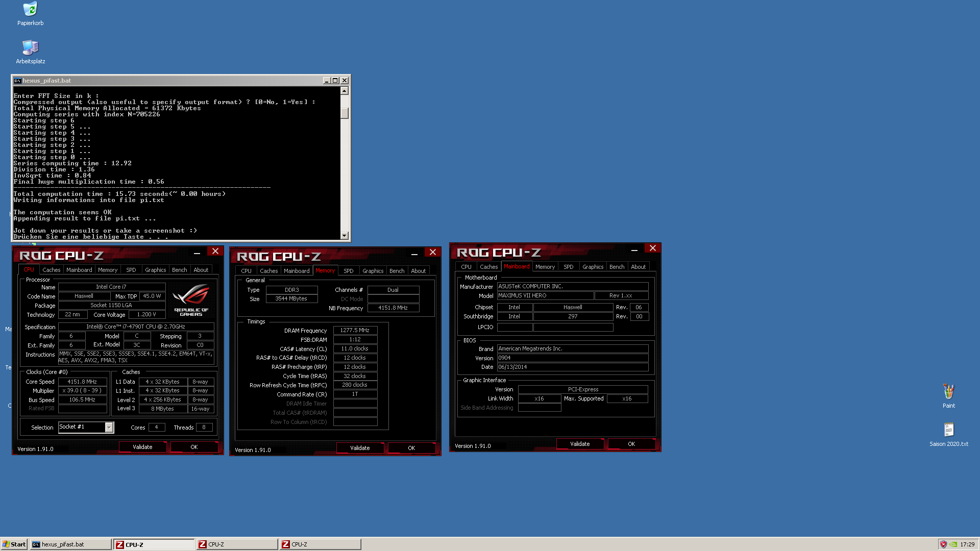
Task: Open Caches tab in left CPU-Z window
Action: (x=51, y=270)
